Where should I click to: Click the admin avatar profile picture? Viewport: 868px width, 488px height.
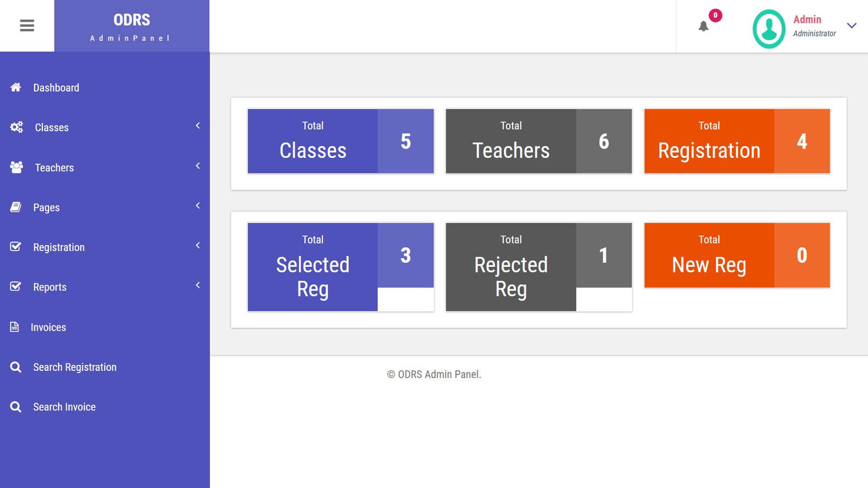769,29
